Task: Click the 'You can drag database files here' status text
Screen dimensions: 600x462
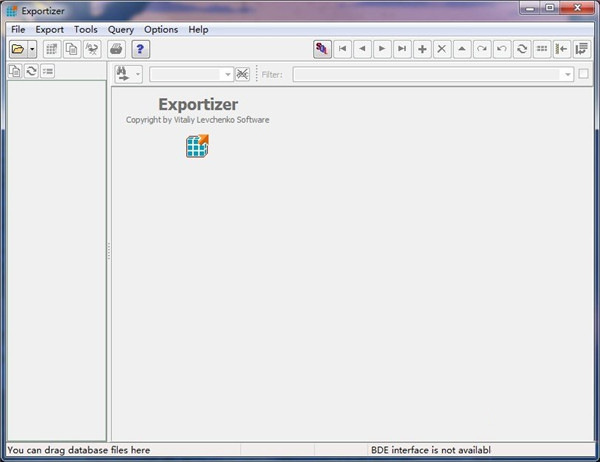Action: click(79, 450)
